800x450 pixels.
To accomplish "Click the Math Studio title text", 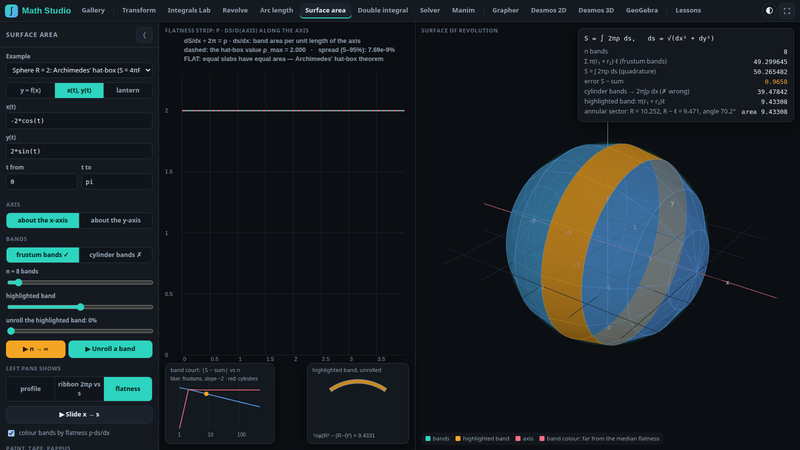I will [46, 10].
